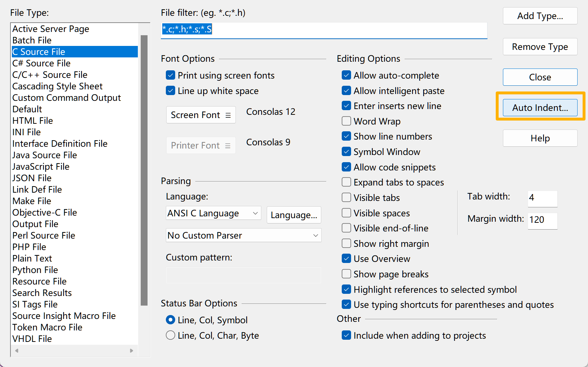Select PHP File type
The height and width of the screenshot is (367, 588).
(75, 247)
